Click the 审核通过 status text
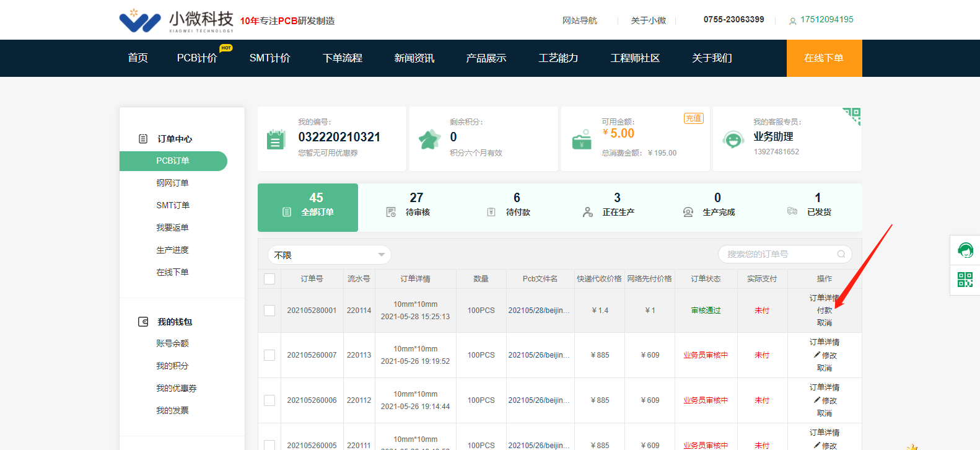 point(706,311)
